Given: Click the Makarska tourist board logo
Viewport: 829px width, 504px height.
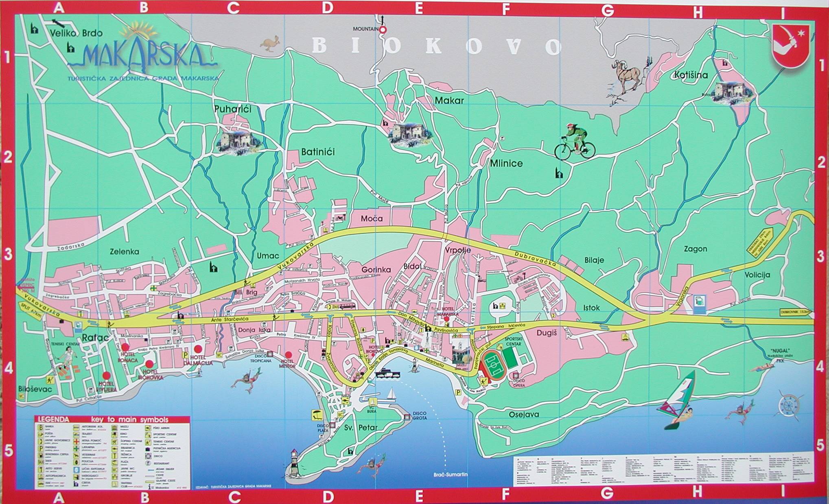Looking at the screenshot, I should 142,53.
